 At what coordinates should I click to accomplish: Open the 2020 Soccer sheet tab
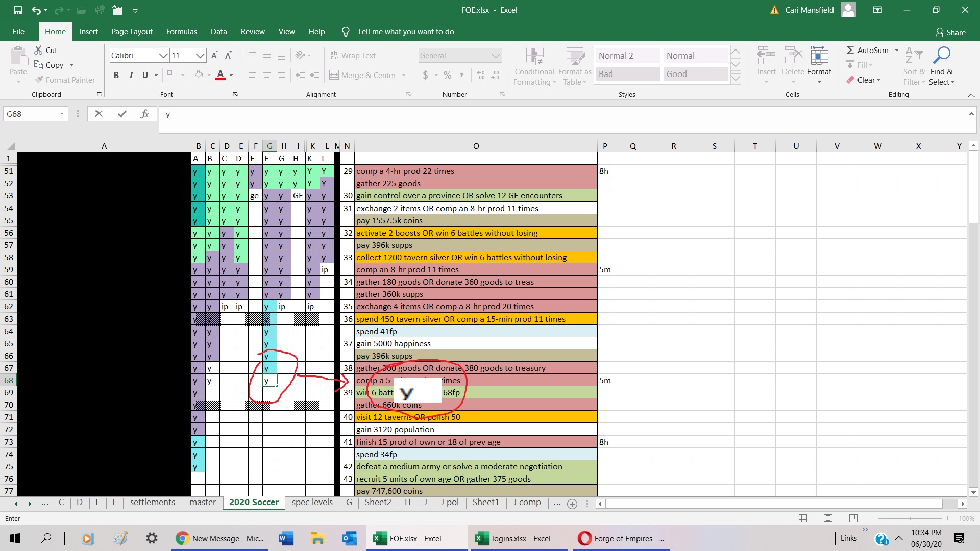pos(254,503)
